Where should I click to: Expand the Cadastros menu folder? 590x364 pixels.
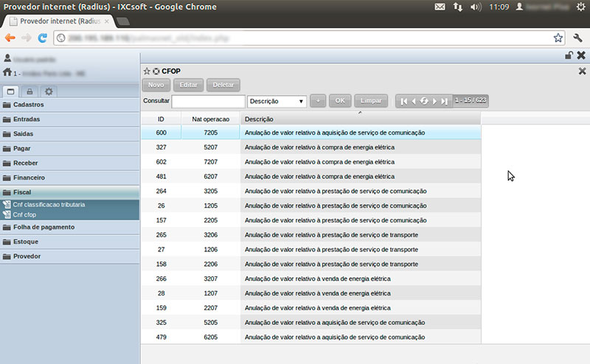(x=70, y=105)
